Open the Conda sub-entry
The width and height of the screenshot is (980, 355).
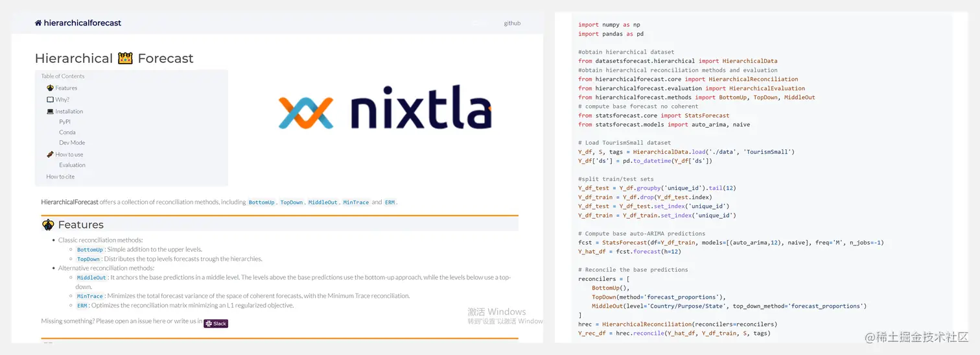pos(67,132)
